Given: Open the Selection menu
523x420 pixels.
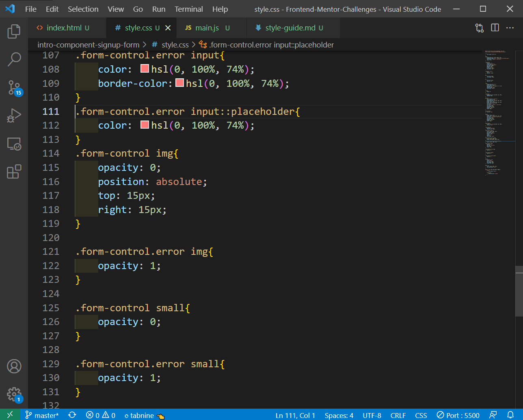Looking at the screenshot, I should 83,9.
